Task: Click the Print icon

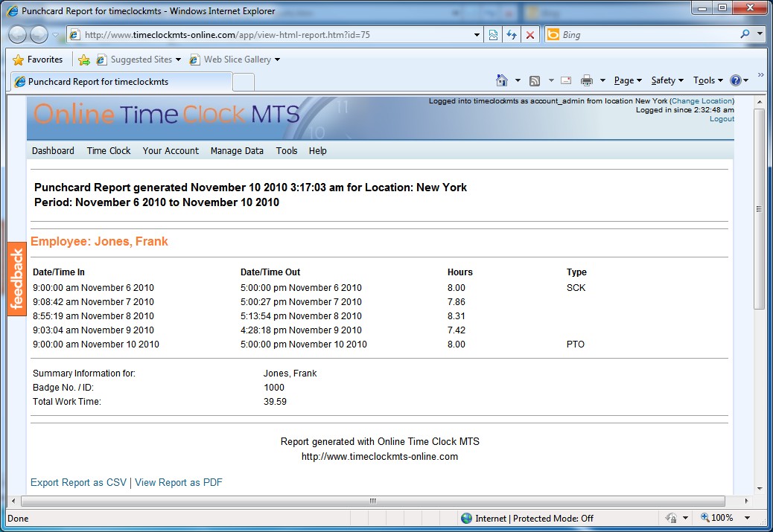Action: click(x=587, y=80)
